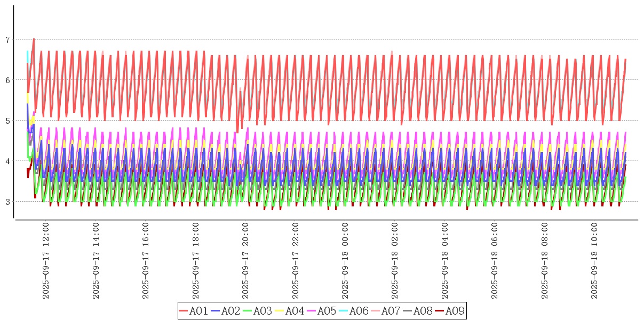Viewport: 644px width, 320px height.
Task: Click the 2025-09-17 12:00 time axis label
Action: point(45,261)
